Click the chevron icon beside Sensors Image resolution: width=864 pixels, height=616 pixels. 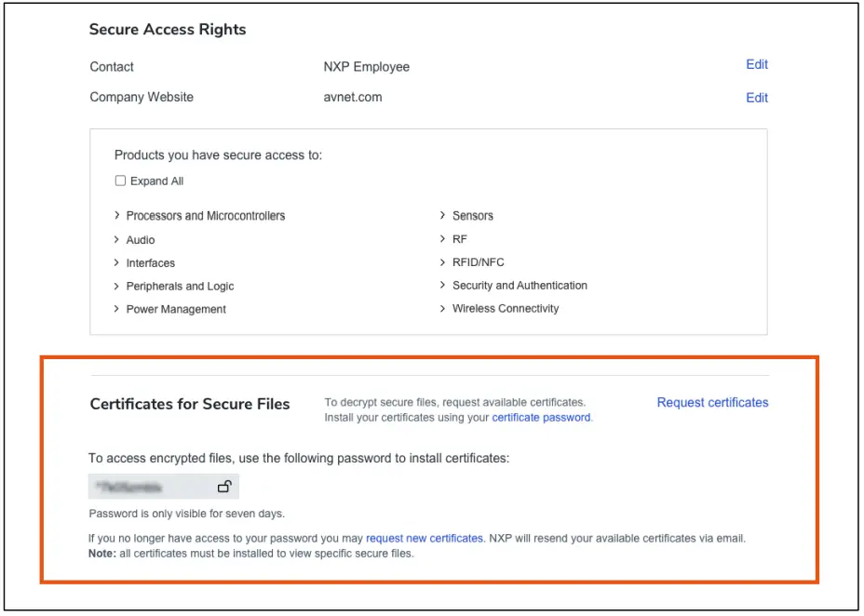pyautogui.click(x=442, y=215)
